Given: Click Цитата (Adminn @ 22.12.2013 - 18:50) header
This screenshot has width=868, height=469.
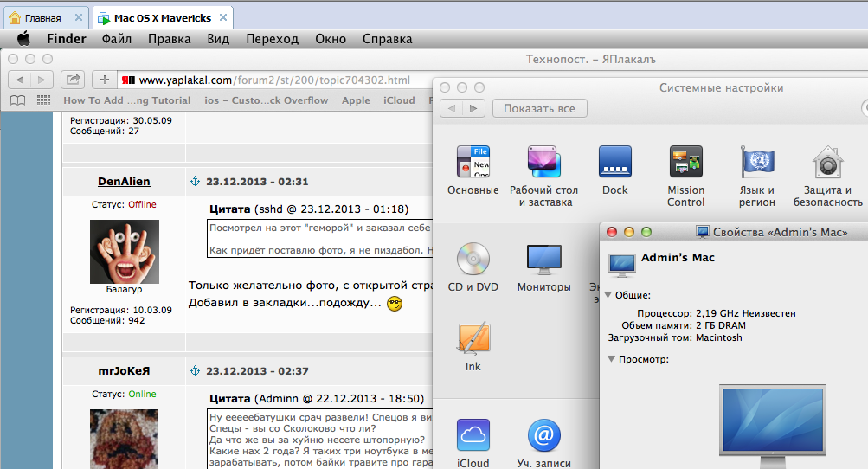Looking at the screenshot, I should tap(317, 399).
